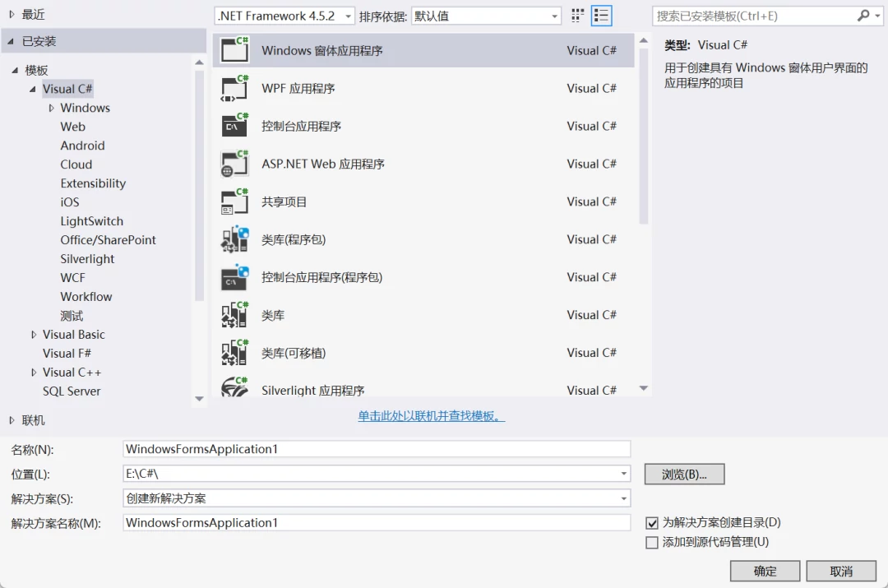The width and height of the screenshot is (888, 588).
Task: Click the template list scrollbar thumb
Action: point(643,137)
